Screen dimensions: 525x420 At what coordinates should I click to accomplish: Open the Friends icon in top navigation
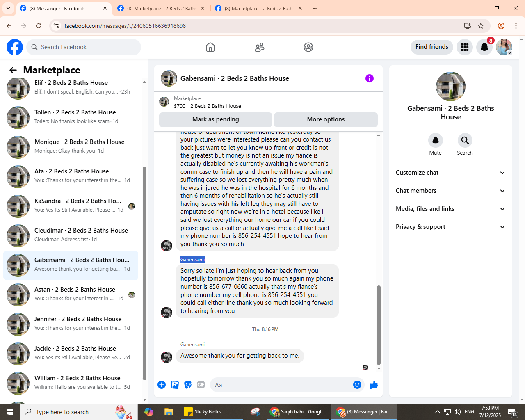pyautogui.click(x=260, y=47)
